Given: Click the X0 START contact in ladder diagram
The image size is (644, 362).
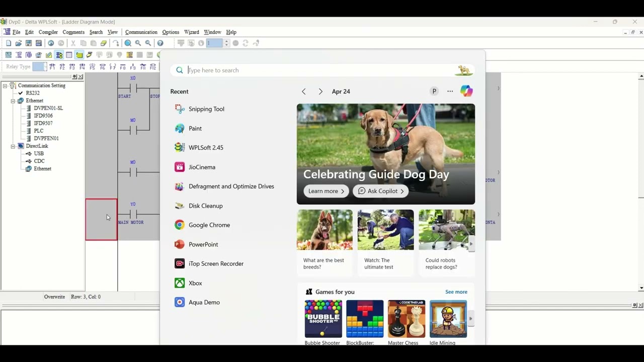Looking at the screenshot, I should tap(133, 89).
